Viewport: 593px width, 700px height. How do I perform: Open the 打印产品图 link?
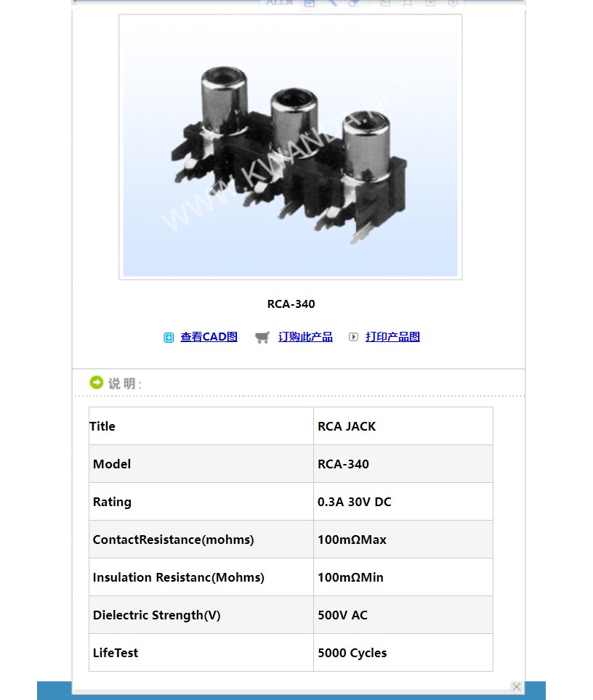(392, 337)
